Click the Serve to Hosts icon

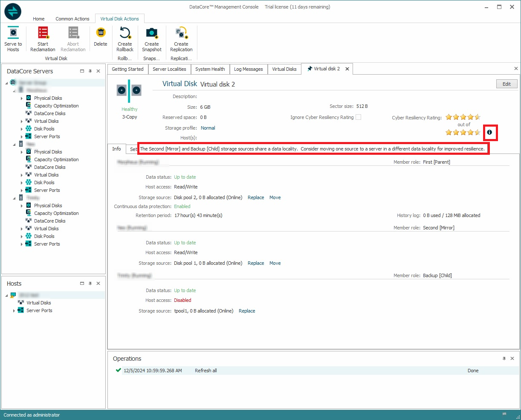click(x=13, y=33)
